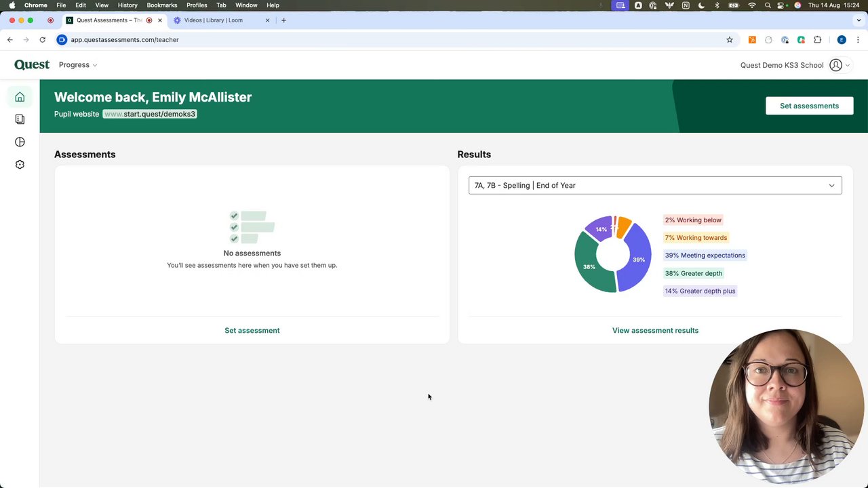
Task: Open the results assessment selector dropdown
Action: pyautogui.click(x=655, y=185)
